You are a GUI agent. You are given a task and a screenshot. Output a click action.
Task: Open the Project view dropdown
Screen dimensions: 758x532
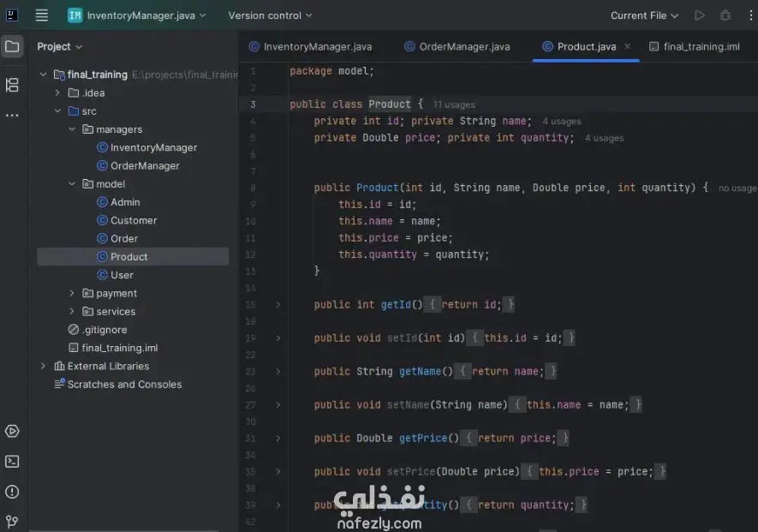coord(59,46)
